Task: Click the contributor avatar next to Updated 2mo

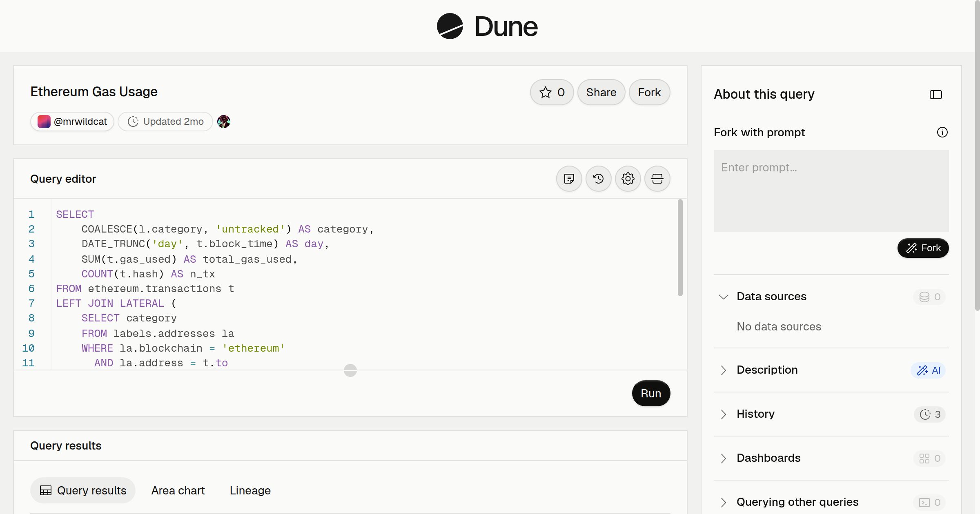Action: click(x=224, y=122)
